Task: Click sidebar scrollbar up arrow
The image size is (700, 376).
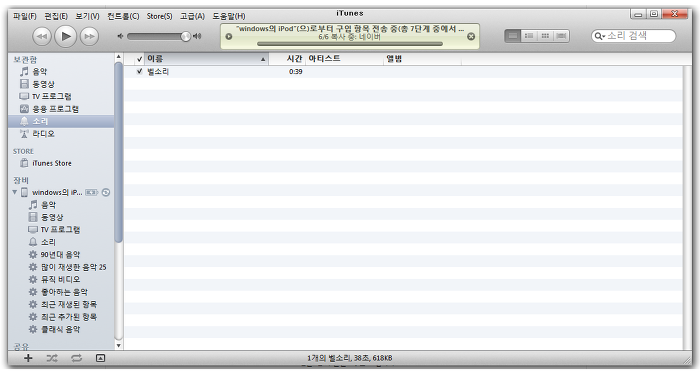Action: (118, 57)
